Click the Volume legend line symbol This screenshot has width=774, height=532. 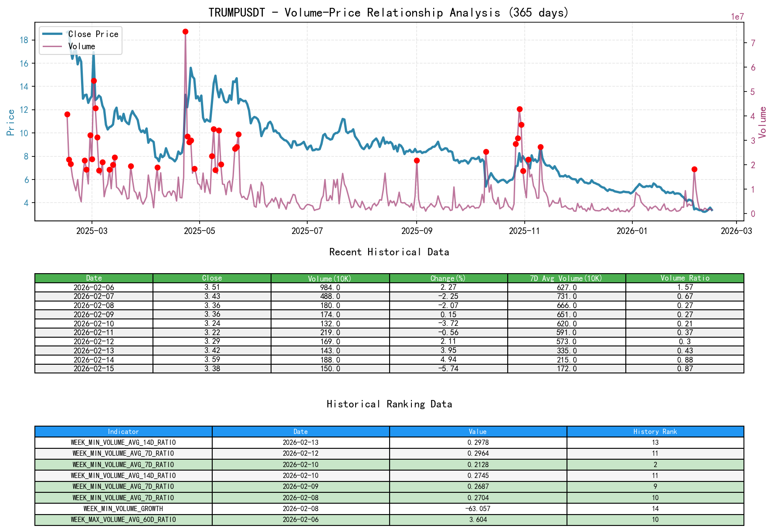click(x=53, y=46)
